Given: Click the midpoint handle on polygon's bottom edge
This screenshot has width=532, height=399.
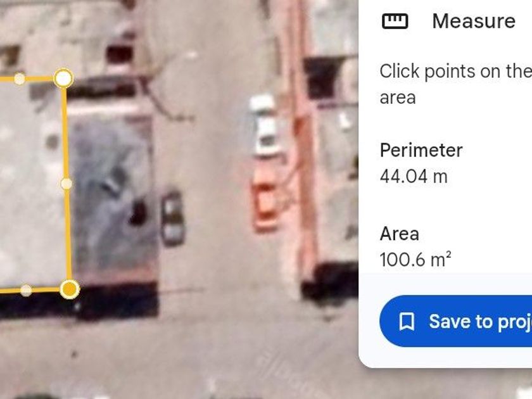Looking at the screenshot, I should [x=26, y=291].
